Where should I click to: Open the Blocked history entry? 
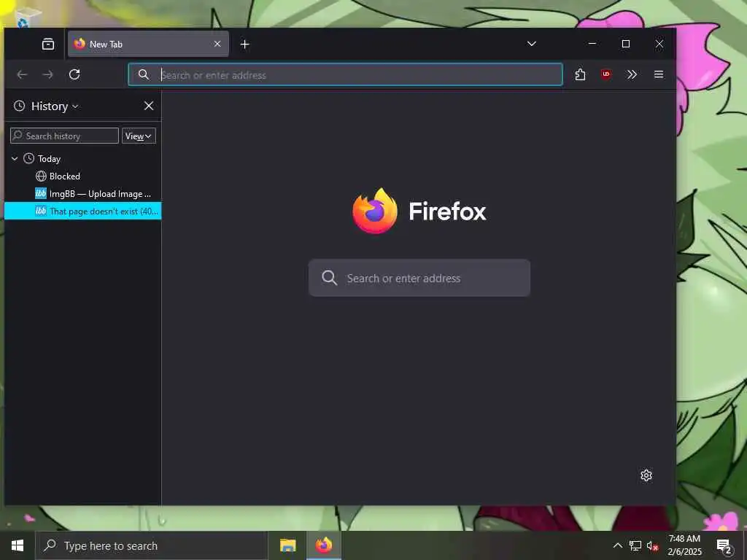tap(83, 176)
